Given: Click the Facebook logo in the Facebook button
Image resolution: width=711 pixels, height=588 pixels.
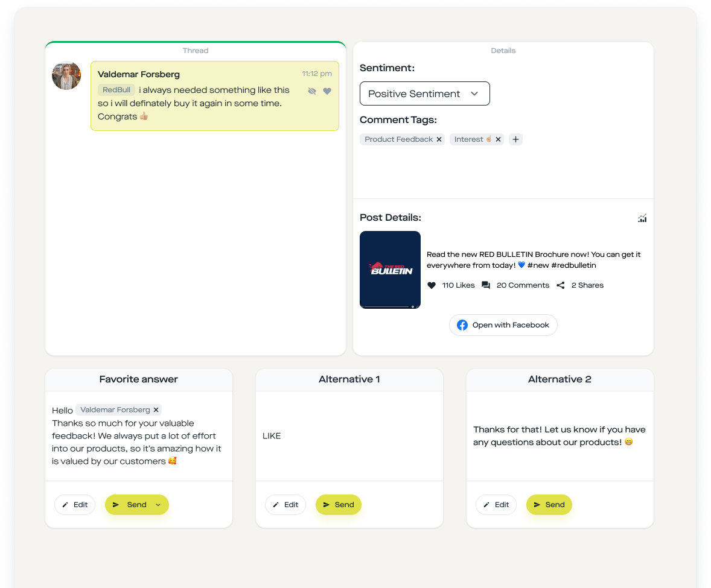Looking at the screenshot, I should pos(462,324).
